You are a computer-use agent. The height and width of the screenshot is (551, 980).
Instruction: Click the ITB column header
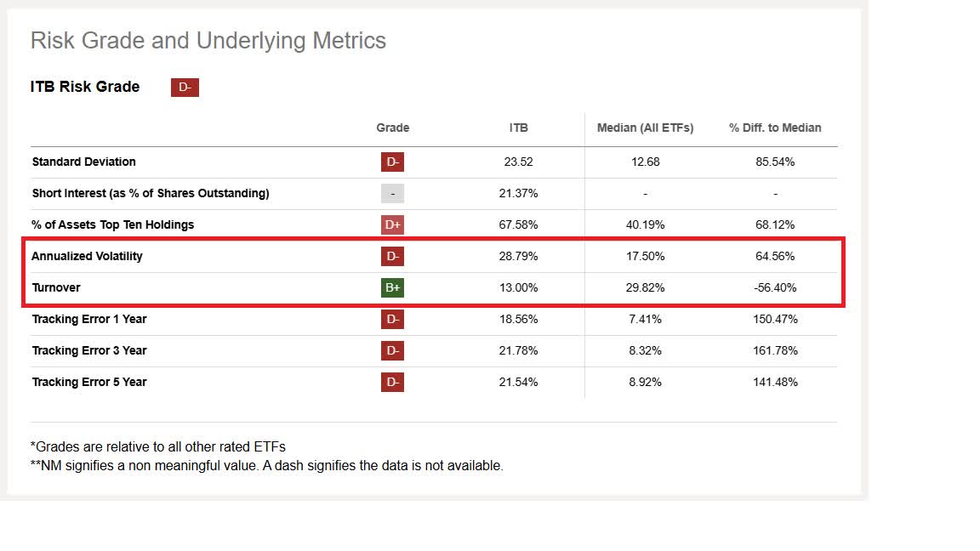pyautogui.click(x=518, y=128)
